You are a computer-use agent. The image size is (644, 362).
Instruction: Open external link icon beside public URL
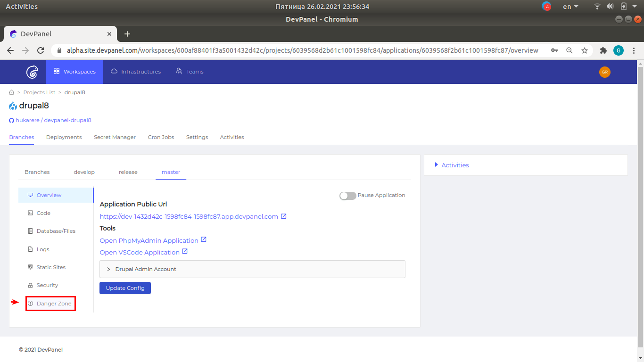click(284, 216)
